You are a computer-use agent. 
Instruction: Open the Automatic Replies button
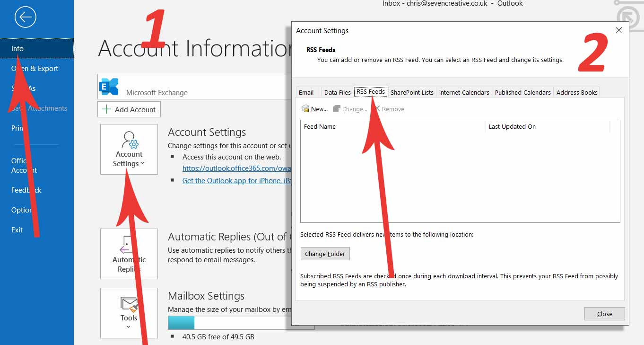129,254
